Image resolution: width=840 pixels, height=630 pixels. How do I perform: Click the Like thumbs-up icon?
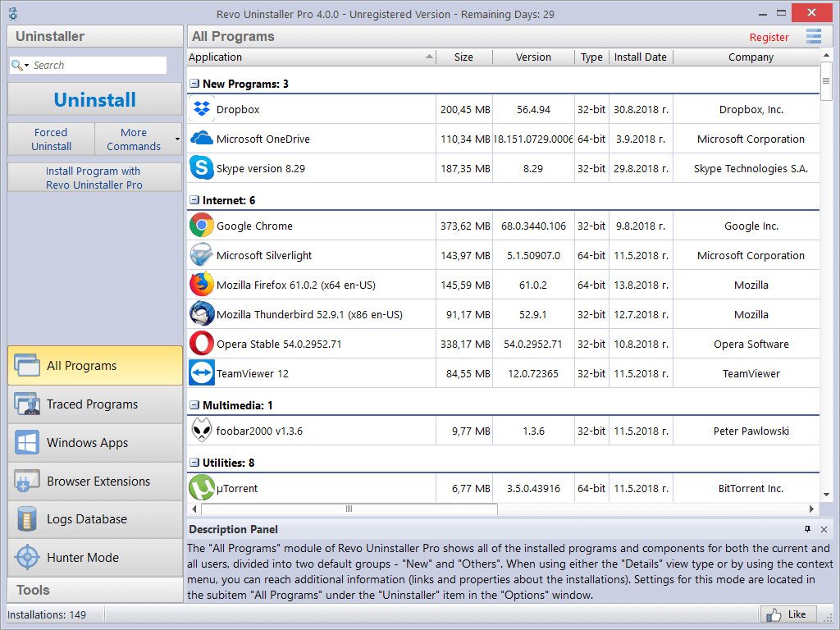pos(774,614)
